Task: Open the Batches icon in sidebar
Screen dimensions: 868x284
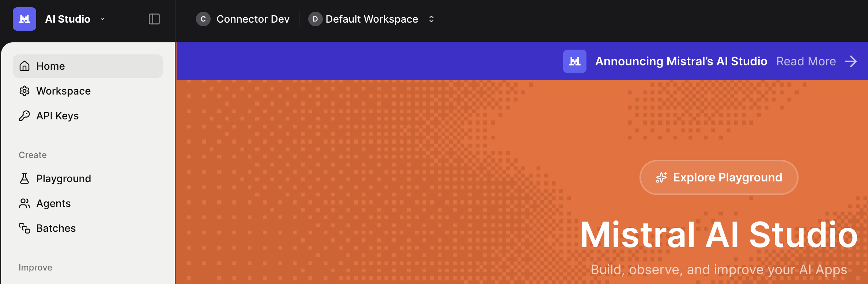Action: pyautogui.click(x=24, y=228)
